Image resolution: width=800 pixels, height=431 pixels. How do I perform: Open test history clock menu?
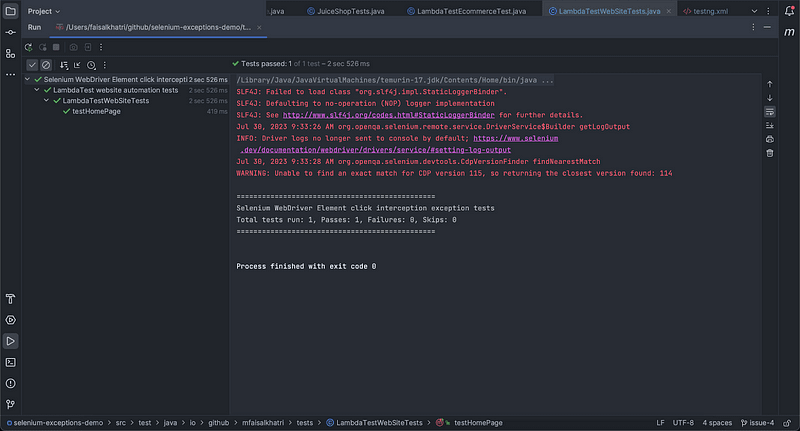[91, 65]
